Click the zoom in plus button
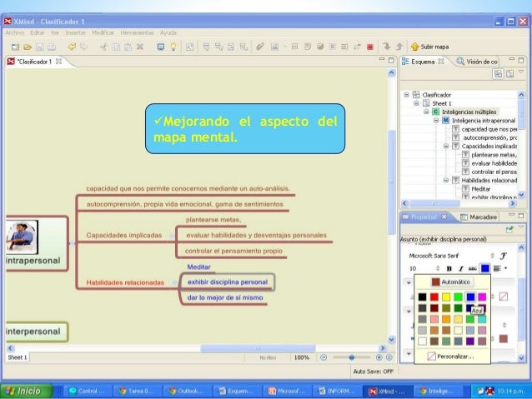The width and height of the screenshot is (532, 399). (x=379, y=357)
